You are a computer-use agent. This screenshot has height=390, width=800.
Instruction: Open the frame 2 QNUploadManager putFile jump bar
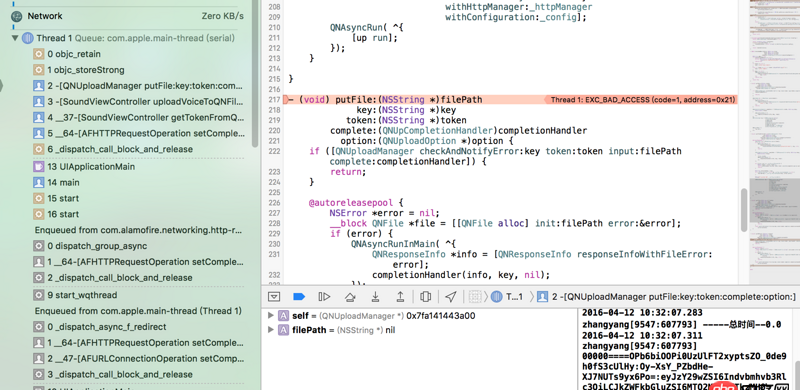pyautogui.click(x=667, y=297)
